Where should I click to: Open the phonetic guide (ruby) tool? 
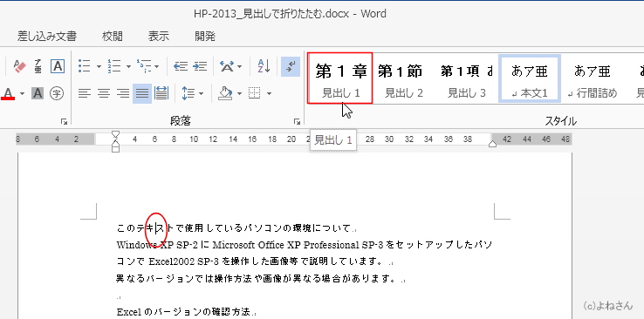38,66
